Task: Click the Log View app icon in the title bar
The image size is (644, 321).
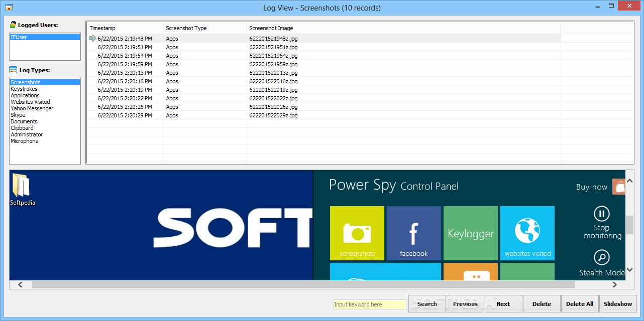Action: [x=9, y=8]
